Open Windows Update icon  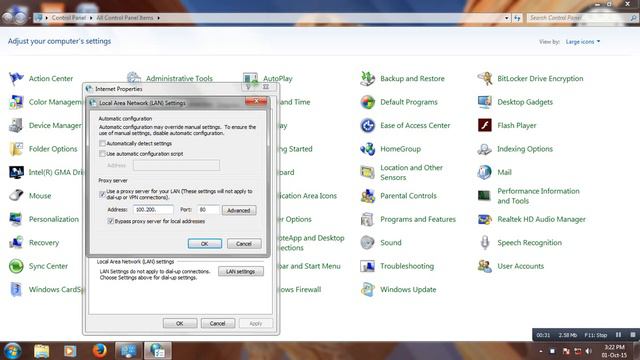(367, 289)
